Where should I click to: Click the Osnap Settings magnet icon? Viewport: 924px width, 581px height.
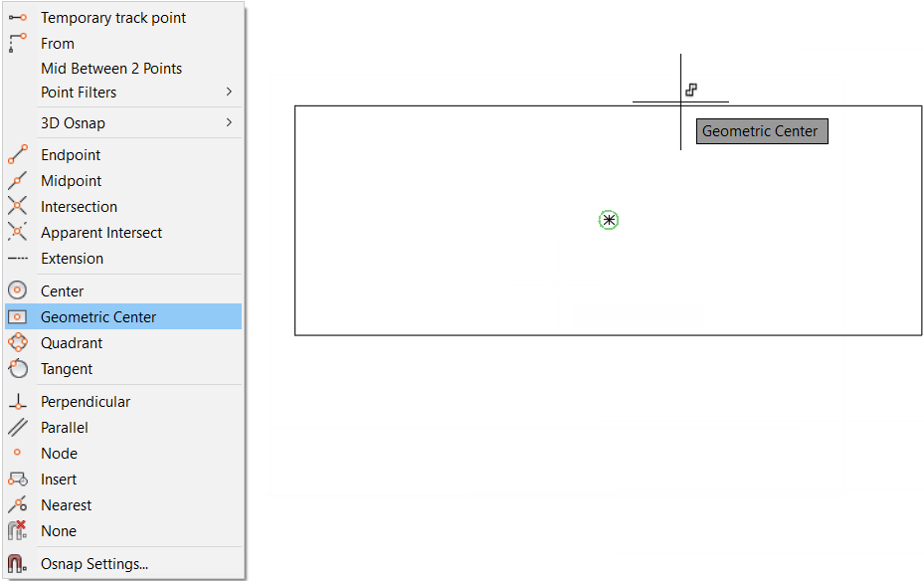coord(18,563)
